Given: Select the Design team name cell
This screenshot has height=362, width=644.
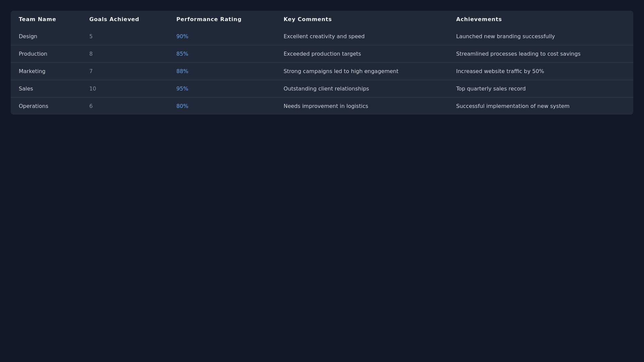Looking at the screenshot, I should (x=28, y=37).
